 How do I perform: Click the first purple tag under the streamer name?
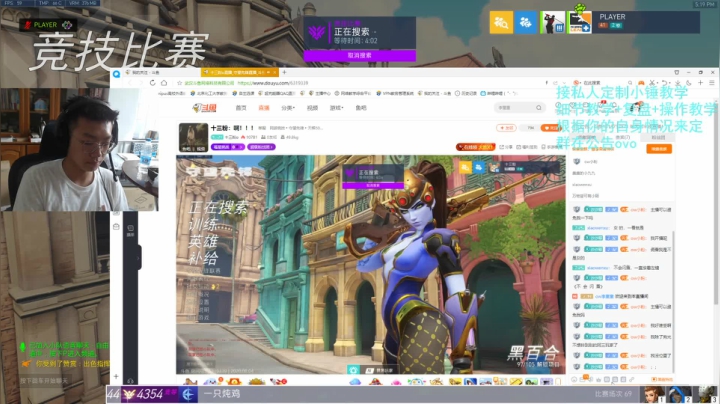[228, 147]
